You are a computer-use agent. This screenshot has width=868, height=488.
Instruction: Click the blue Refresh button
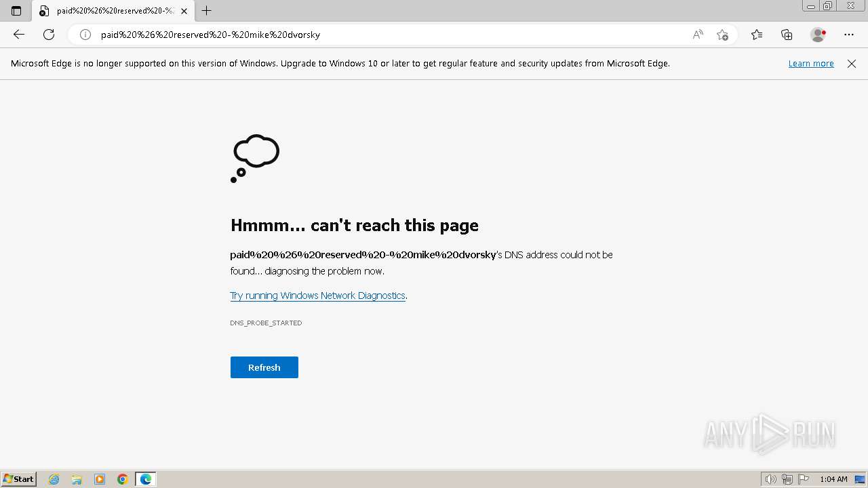pyautogui.click(x=264, y=367)
